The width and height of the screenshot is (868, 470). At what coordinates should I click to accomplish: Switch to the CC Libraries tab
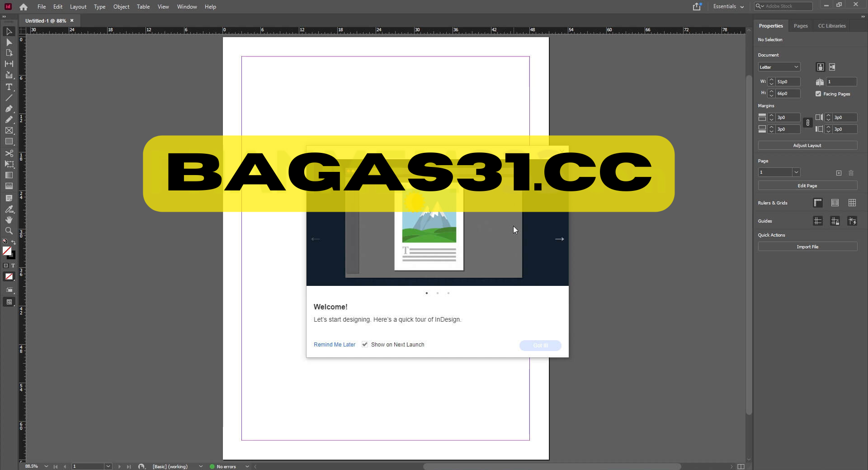(832, 26)
